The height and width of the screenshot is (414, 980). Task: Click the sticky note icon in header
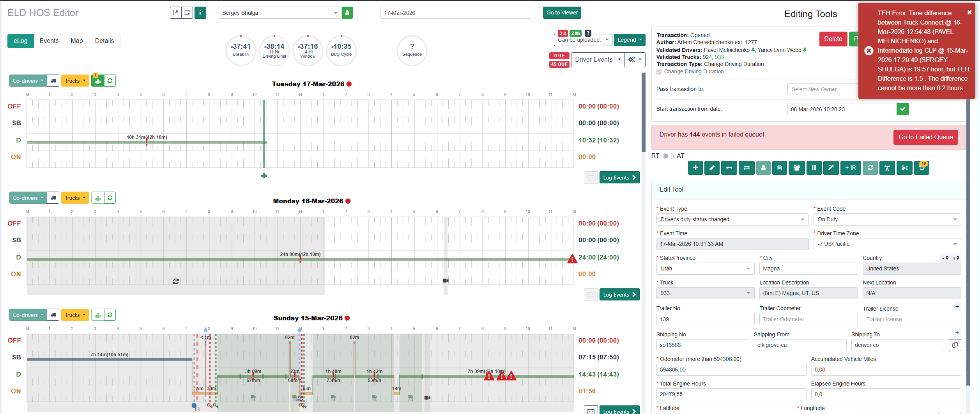click(x=187, y=13)
